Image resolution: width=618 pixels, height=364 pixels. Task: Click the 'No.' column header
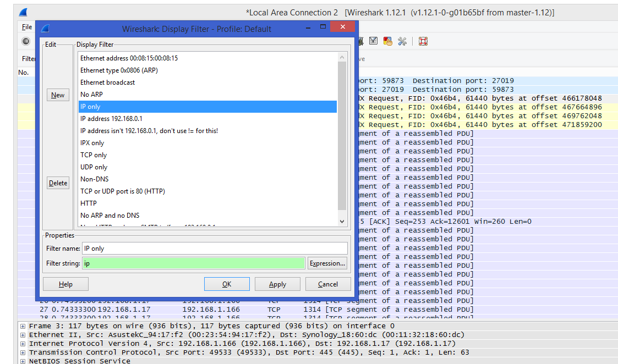(24, 73)
